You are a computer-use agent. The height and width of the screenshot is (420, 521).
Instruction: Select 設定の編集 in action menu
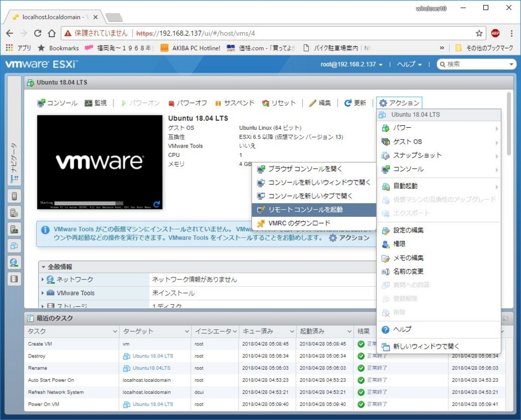click(x=439, y=230)
